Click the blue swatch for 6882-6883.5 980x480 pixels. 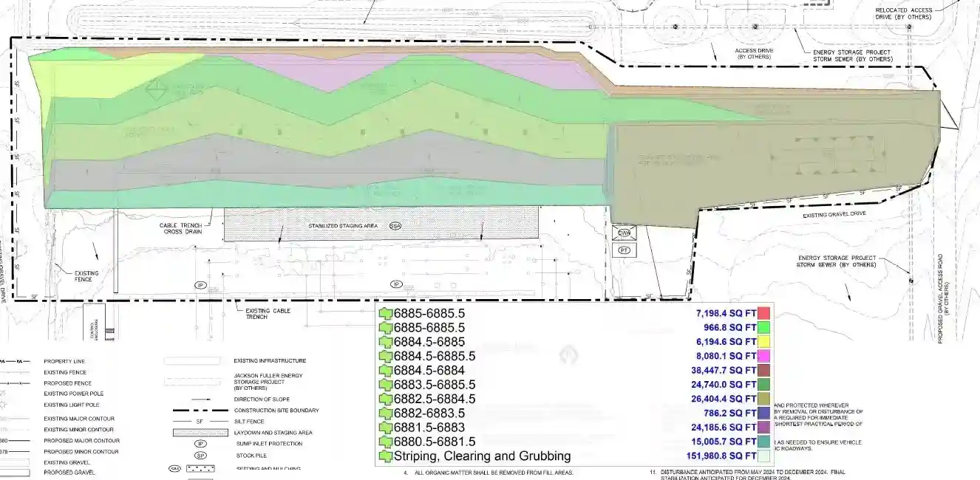tap(764, 413)
